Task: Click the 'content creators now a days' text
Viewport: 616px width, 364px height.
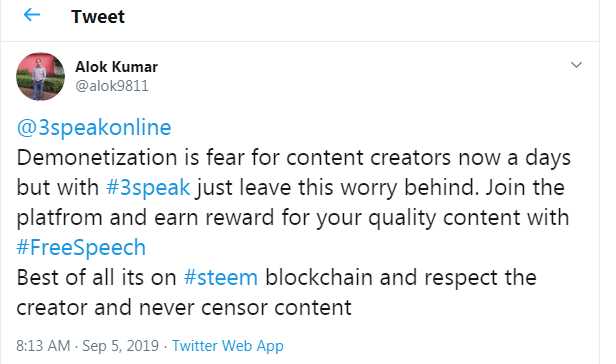Action: tap(428, 157)
